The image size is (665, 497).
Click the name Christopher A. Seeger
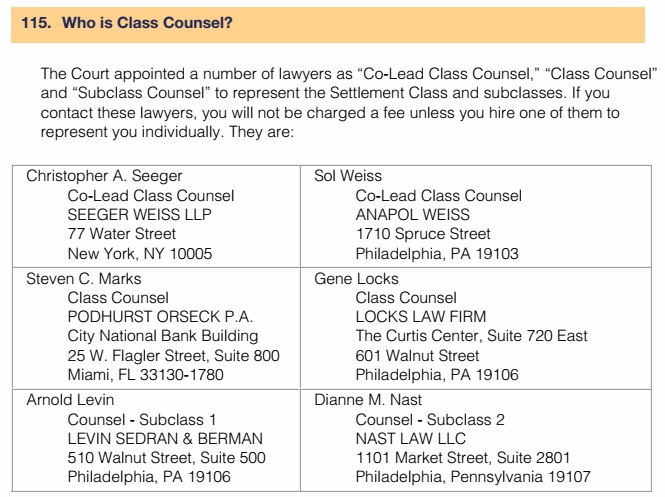click(104, 176)
